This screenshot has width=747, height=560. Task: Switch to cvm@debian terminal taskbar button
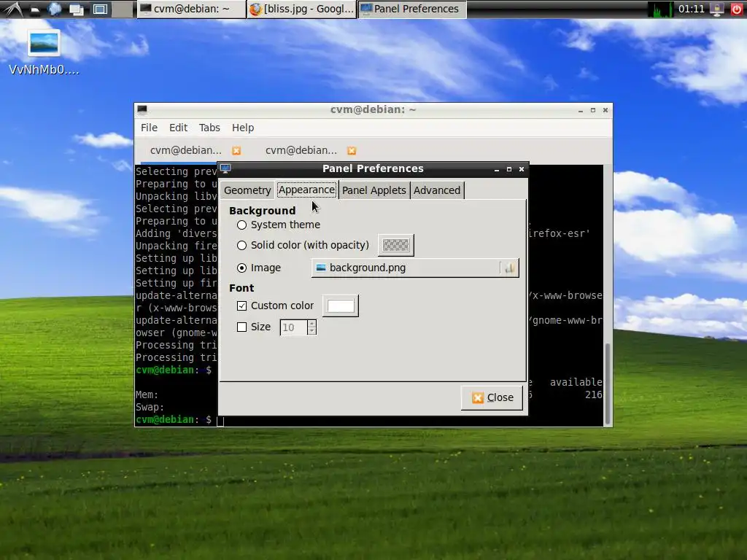(x=192, y=9)
